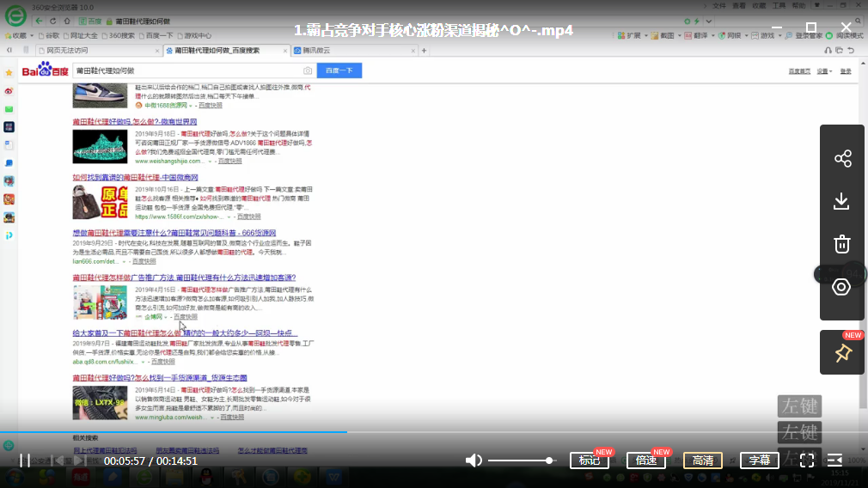Close the video player window
868x488 pixels.
coord(846,27)
